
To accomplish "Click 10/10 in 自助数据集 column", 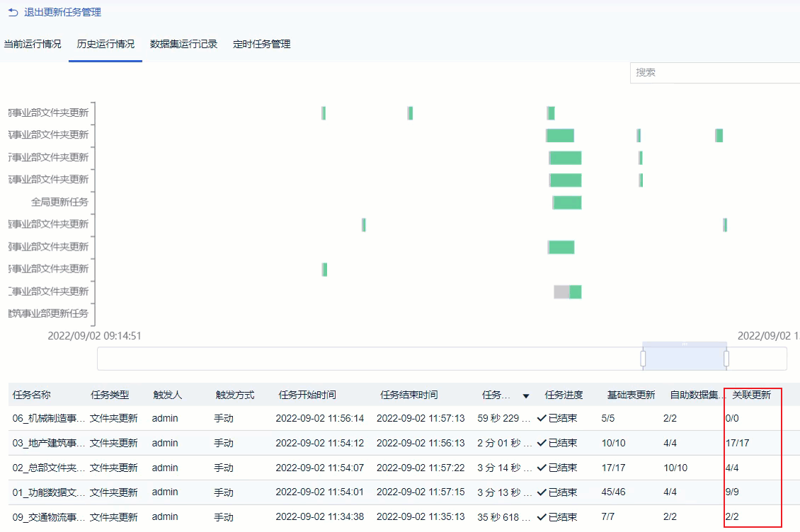I will point(675,467).
